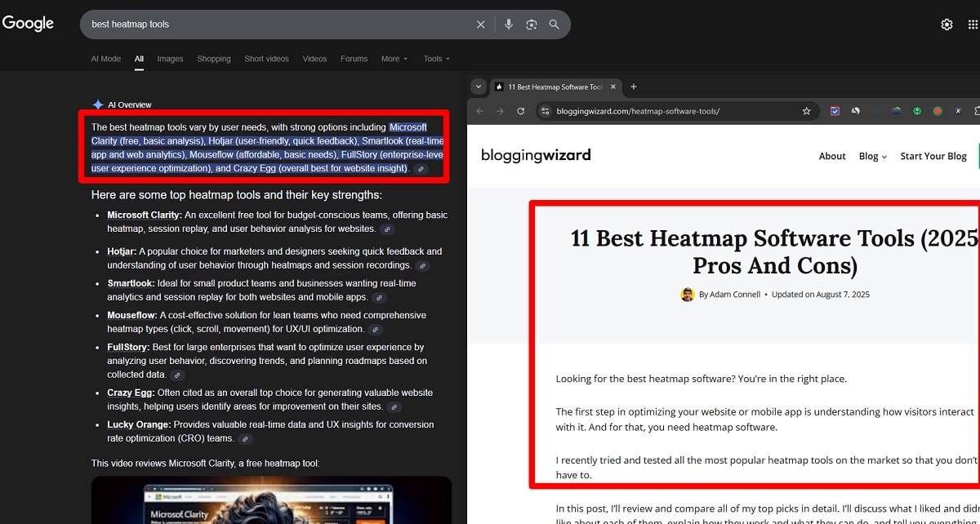Click the magnifying glass to run the search
The image size is (980, 524).
pos(554,24)
